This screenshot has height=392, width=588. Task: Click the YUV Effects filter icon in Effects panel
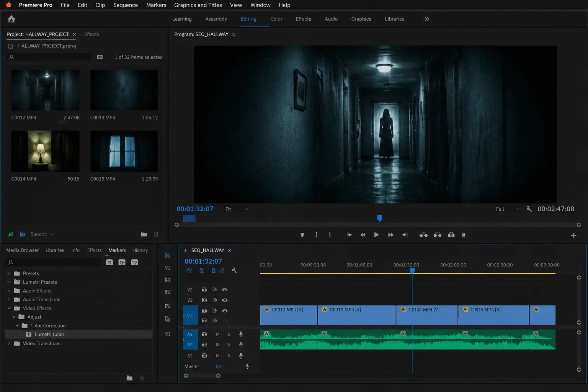pyautogui.click(x=134, y=262)
